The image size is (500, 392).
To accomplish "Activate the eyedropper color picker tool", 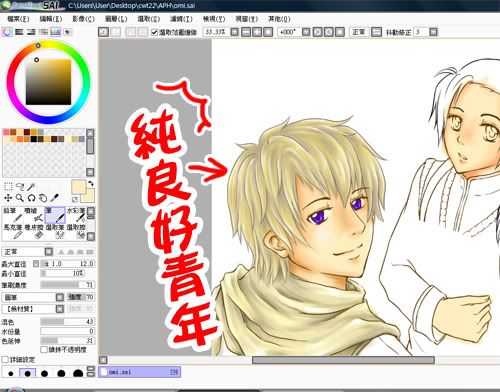I will tap(55, 198).
